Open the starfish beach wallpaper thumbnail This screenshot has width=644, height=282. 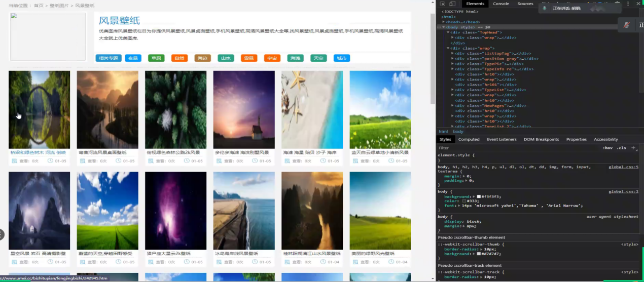click(312, 109)
